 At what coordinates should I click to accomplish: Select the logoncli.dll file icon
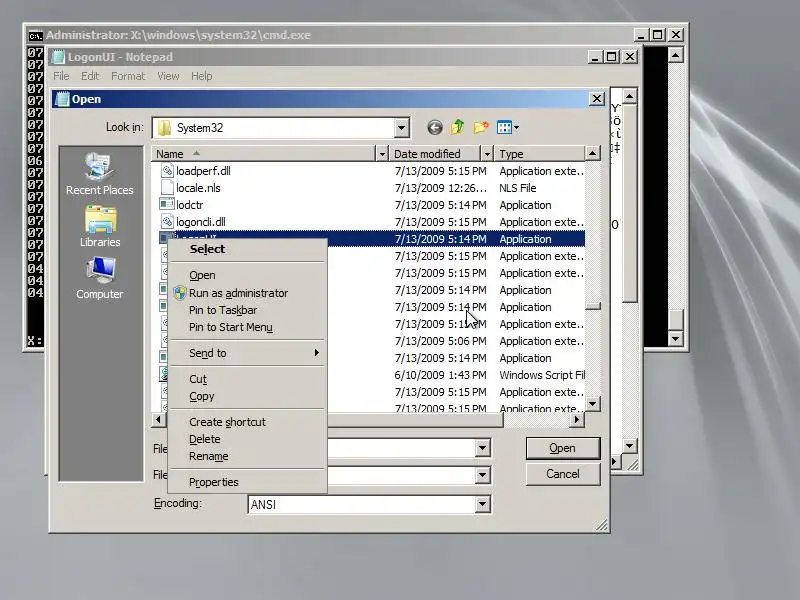point(167,222)
